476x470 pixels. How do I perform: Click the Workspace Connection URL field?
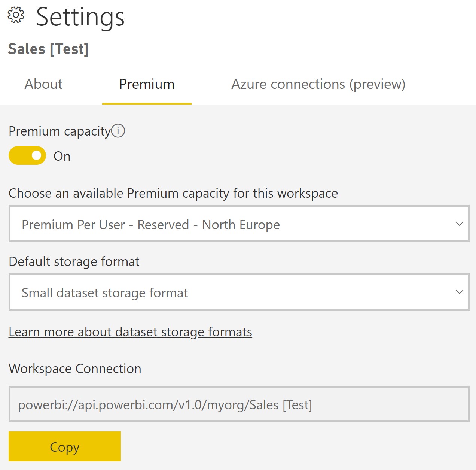[x=239, y=404]
